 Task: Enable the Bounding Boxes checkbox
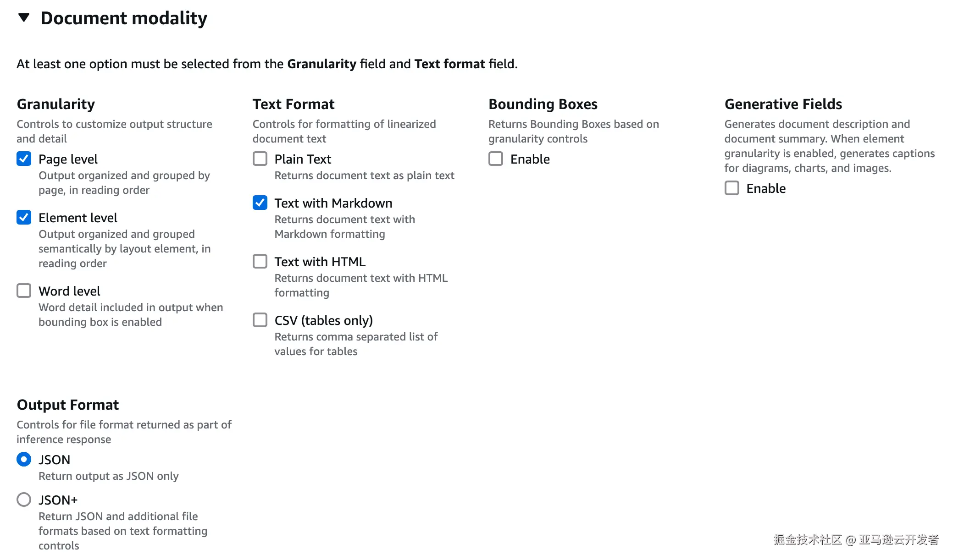pyautogui.click(x=496, y=159)
